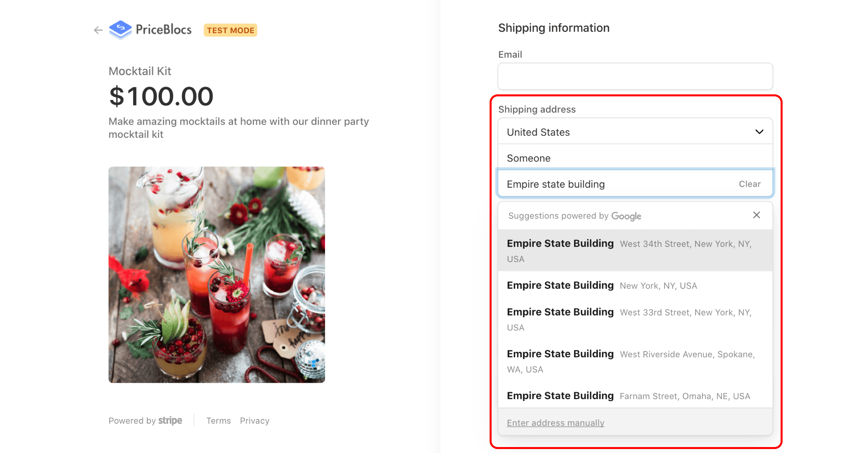Click the Email input field

click(635, 76)
